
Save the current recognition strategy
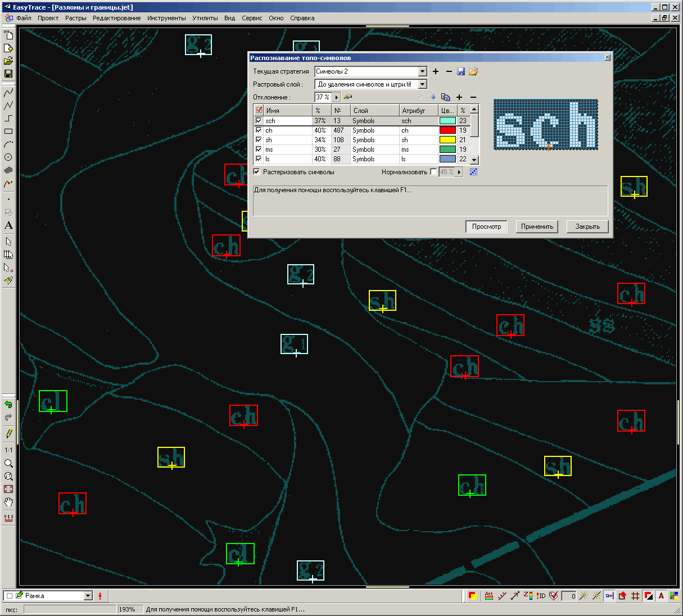461,71
